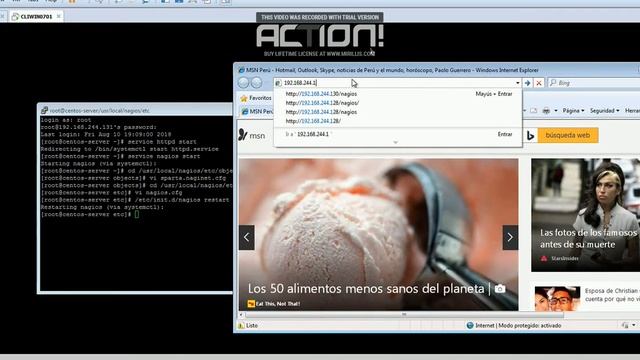
Task: Show the next carousel slide with right arrow
Action: tap(510, 237)
